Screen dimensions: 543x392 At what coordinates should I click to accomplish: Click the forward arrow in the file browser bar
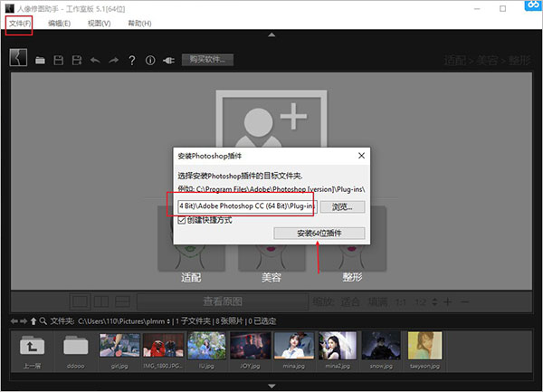point(24,321)
